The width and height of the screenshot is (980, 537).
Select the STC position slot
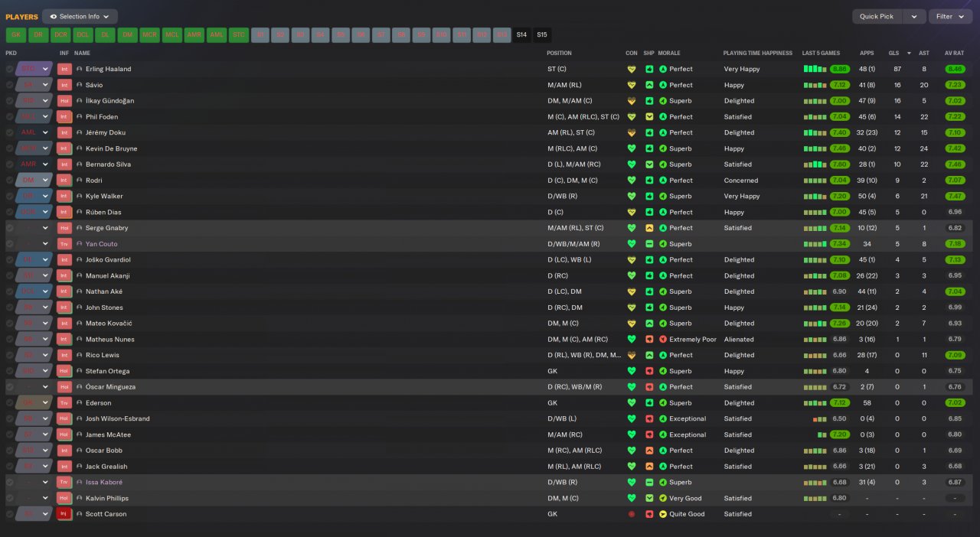(238, 34)
